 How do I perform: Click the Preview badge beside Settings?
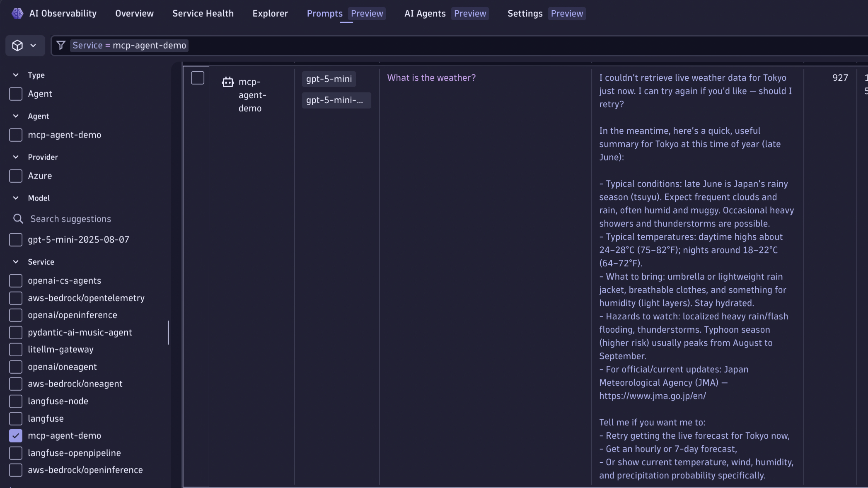[567, 13]
